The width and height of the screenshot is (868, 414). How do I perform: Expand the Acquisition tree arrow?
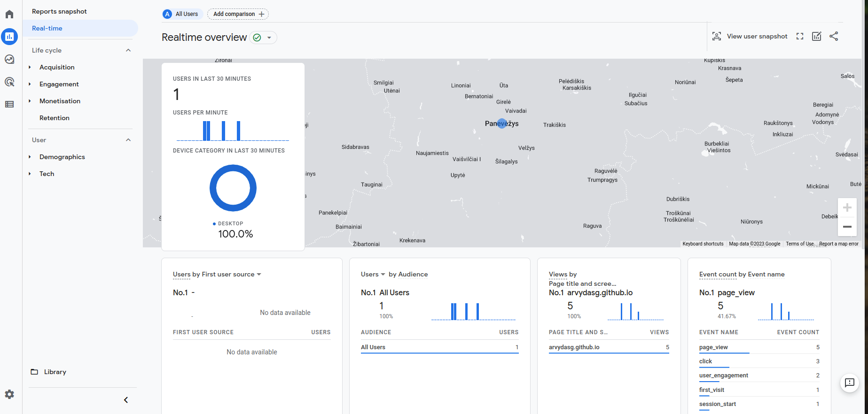click(x=30, y=67)
